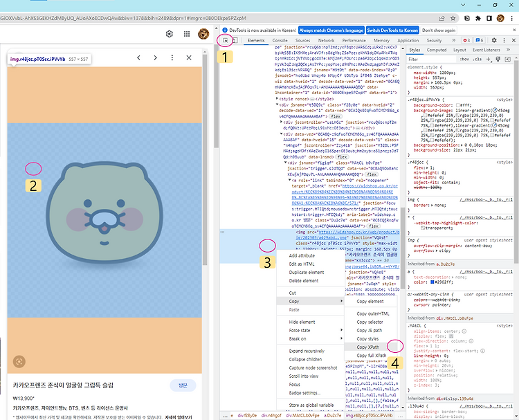Search image with Google Lens icon
Screen dimensions: 519x420
tap(19, 361)
